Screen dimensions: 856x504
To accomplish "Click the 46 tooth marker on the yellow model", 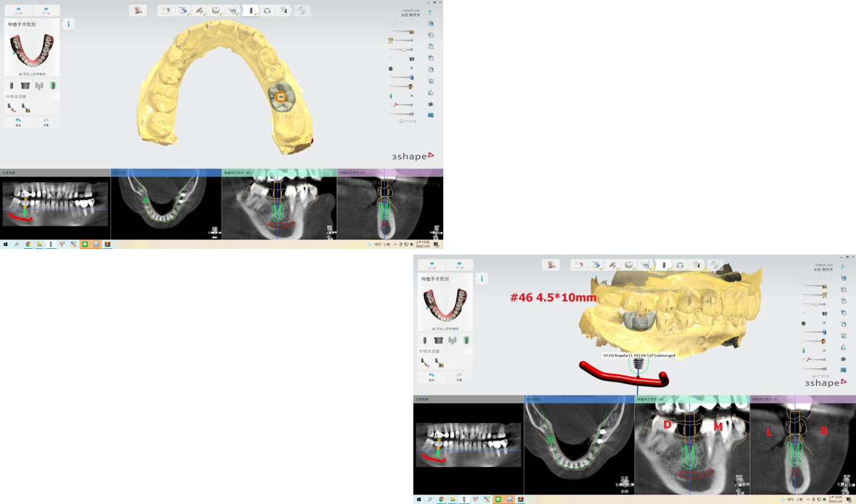I will pyautogui.click(x=281, y=97).
